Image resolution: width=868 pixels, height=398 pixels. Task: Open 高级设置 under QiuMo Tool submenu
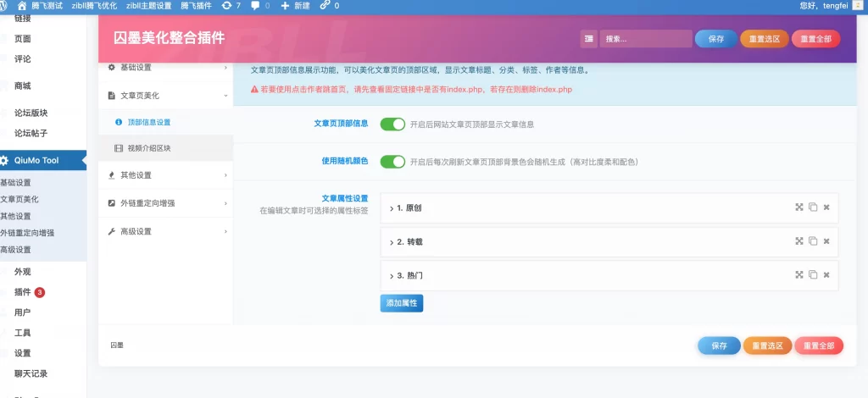pos(15,249)
